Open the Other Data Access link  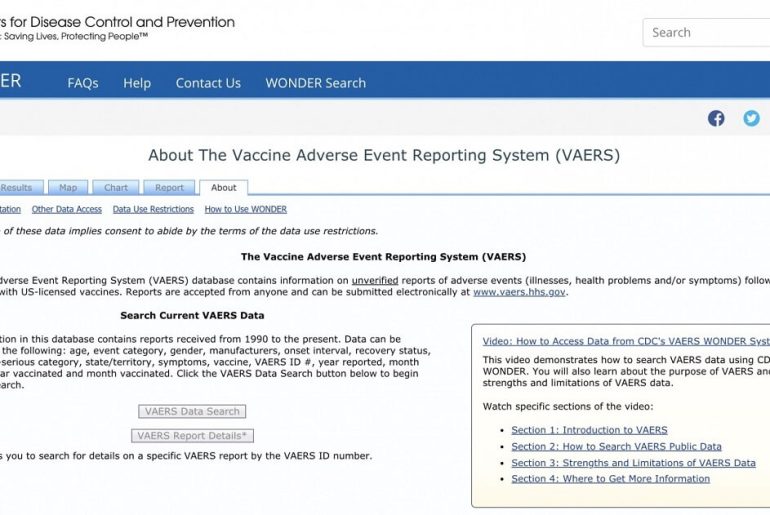tap(67, 209)
